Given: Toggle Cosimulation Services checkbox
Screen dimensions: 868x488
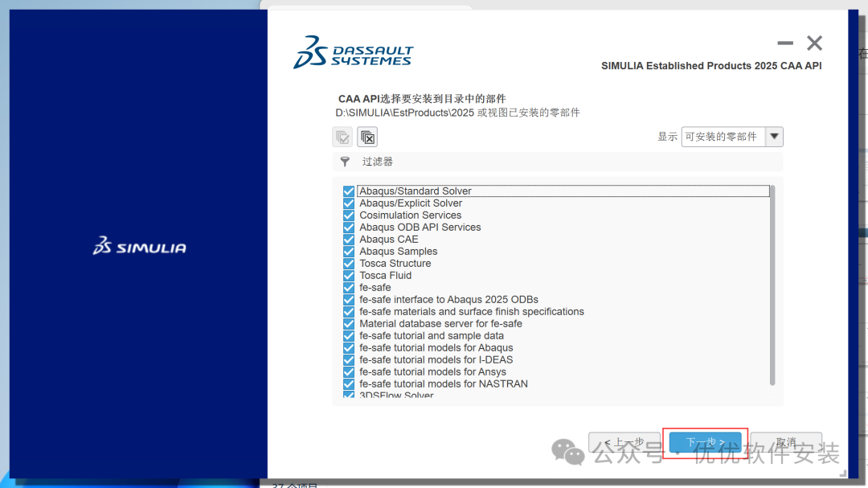Looking at the screenshot, I should 349,215.
